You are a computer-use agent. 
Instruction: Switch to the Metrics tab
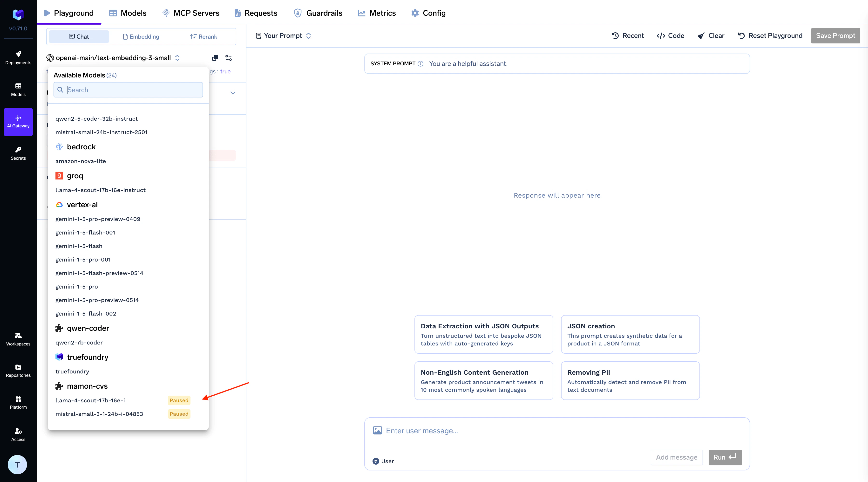pos(377,13)
